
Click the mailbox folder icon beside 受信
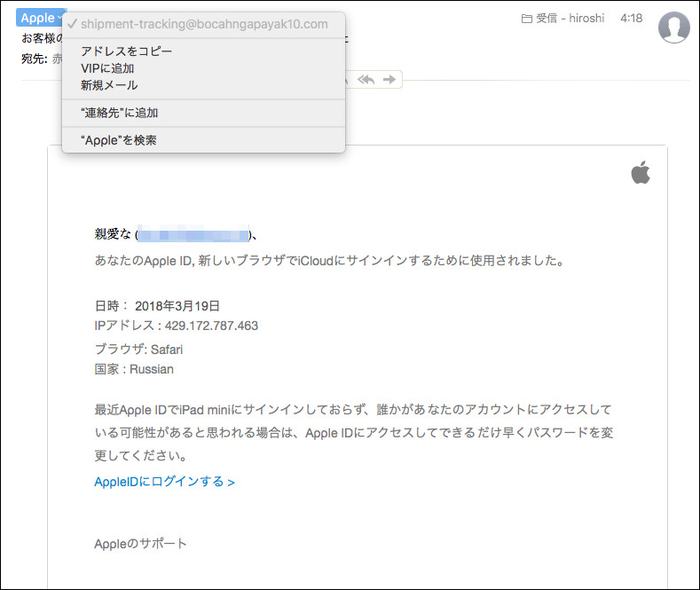tap(527, 19)
